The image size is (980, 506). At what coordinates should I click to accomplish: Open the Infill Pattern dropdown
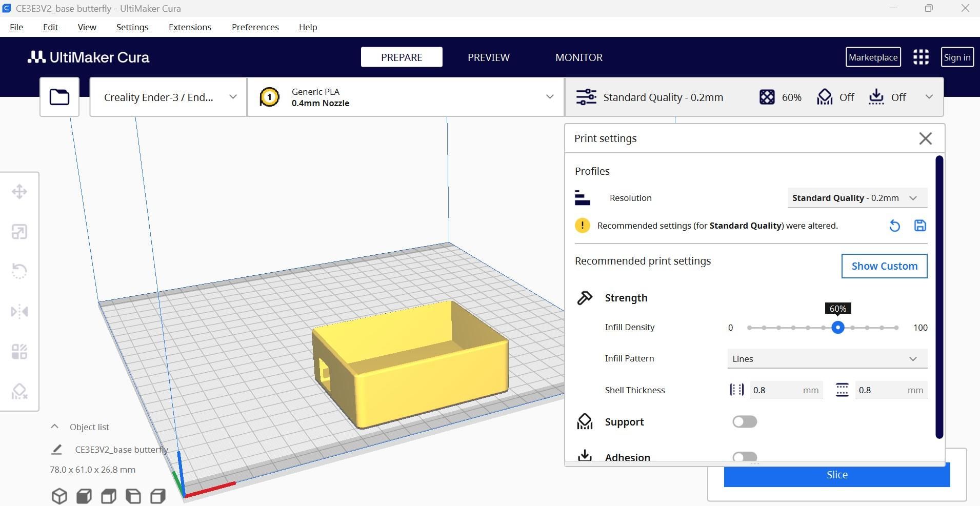pyautogui.click(x=827, y=359)
